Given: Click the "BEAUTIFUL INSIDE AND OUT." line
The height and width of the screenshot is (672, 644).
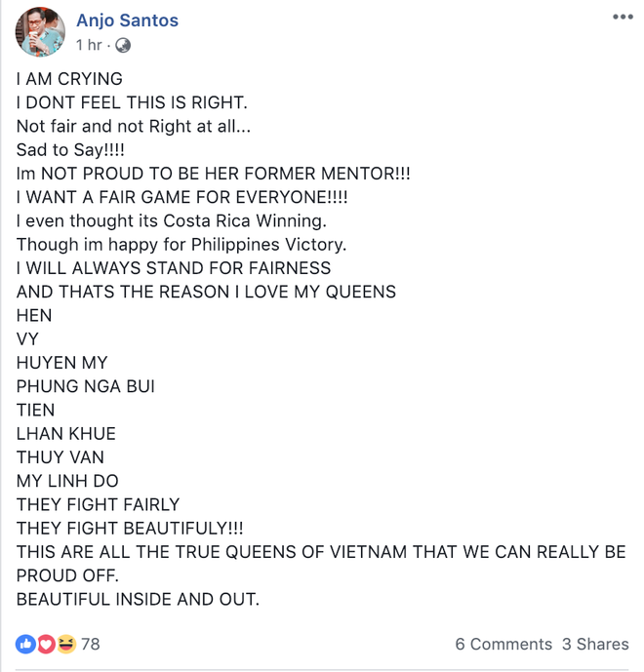Looking at the screenshot, I should (x=138, y=599).
